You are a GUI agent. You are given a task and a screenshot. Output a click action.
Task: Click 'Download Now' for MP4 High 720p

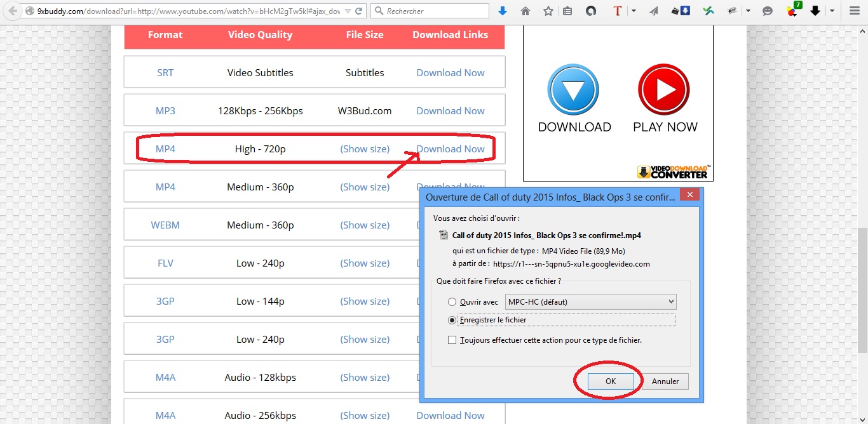[x=451, y=149]
